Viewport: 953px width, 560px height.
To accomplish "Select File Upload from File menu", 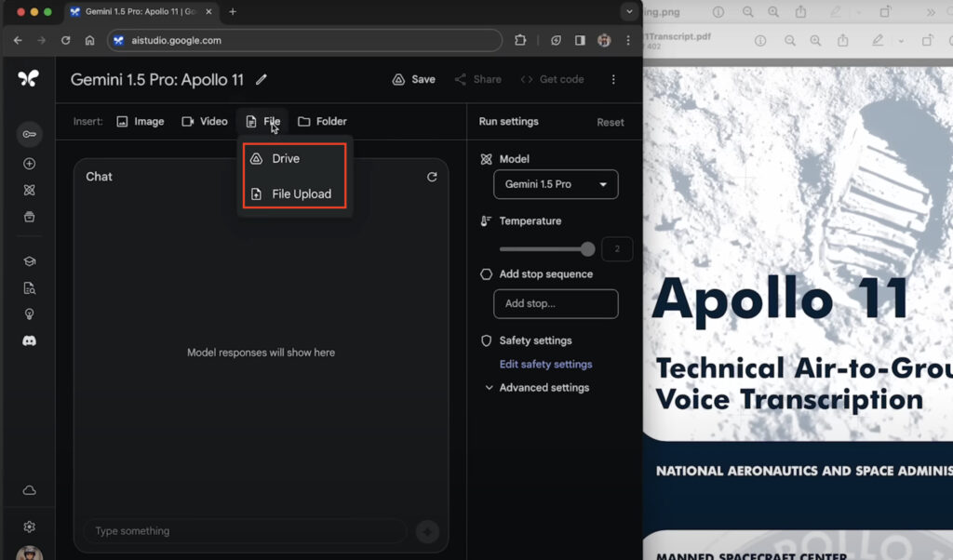I will pyautogui.click(x=294, y=193).
